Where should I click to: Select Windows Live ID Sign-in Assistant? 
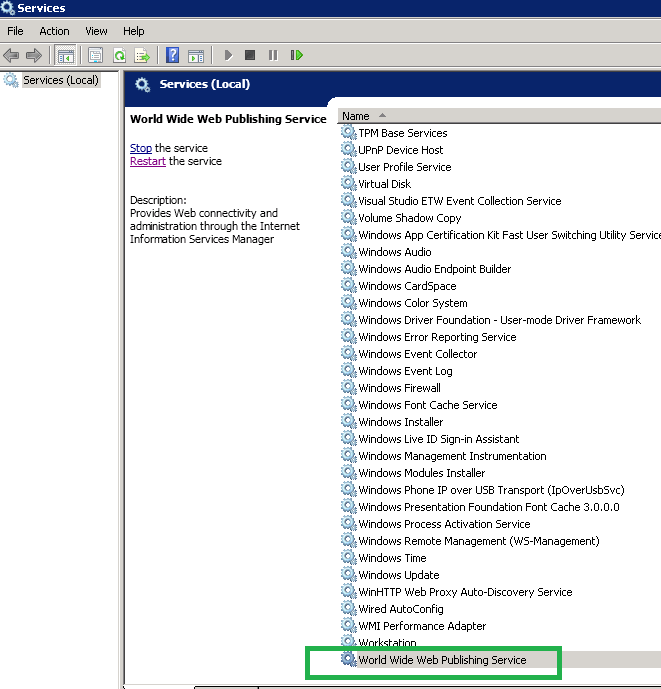tap(439, 439)
